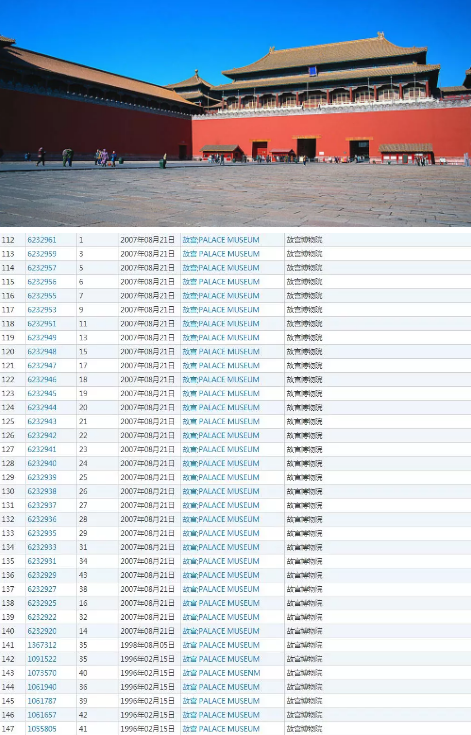Open registration number 6232944
The image size is (471, 735).
(x=42, y=407)
